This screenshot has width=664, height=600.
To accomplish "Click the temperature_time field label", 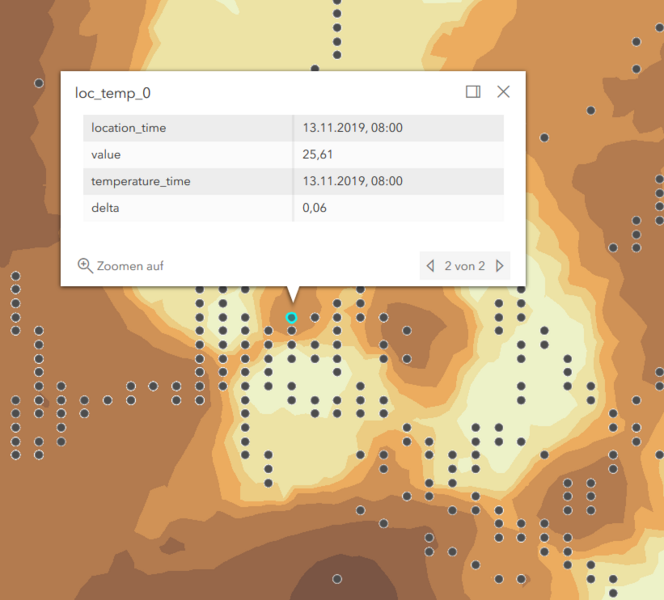I will pos(141,181).
